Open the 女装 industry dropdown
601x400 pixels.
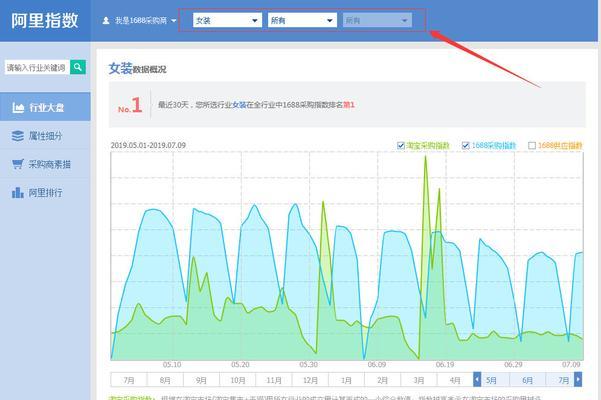[x=227, y=20]
